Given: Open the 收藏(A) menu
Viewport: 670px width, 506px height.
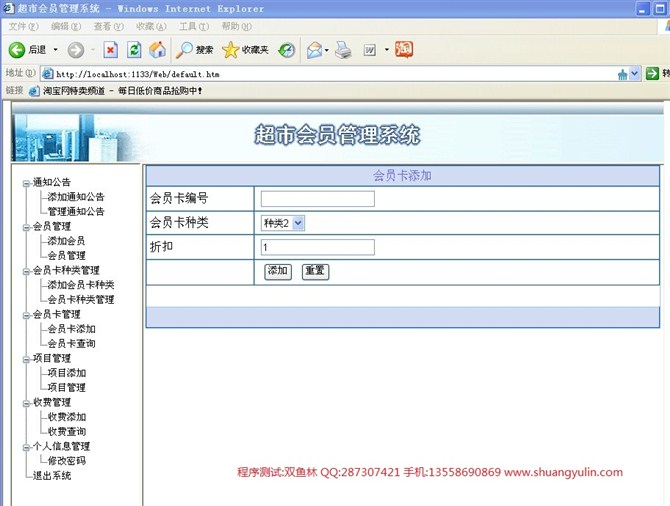Looking at the screenshot, I should click(151, 26).
